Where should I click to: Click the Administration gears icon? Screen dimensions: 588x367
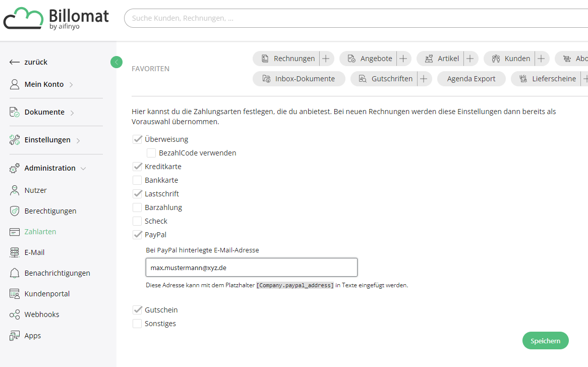tap(14, 168)
